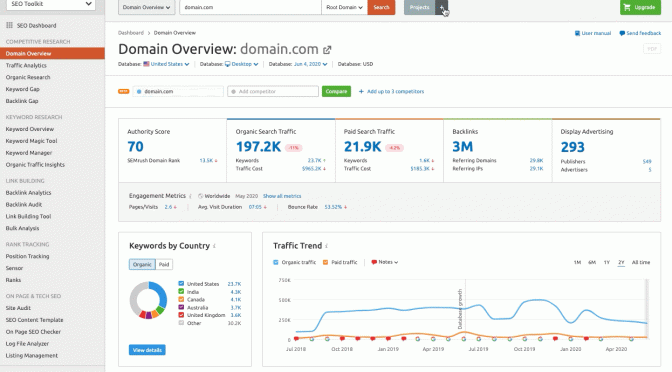This screenshot has height=372, width=672.
Task: Uncheck the Australia country checkbox
Action: tap(181, 307)
